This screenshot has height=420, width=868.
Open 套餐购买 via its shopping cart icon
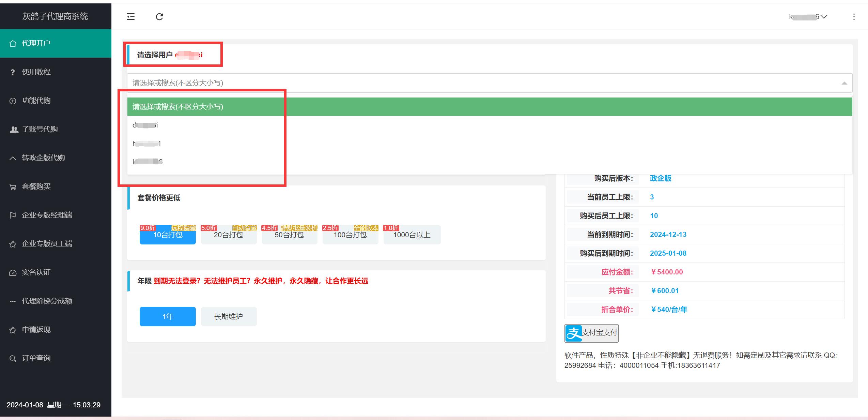(x=13, y=187)
